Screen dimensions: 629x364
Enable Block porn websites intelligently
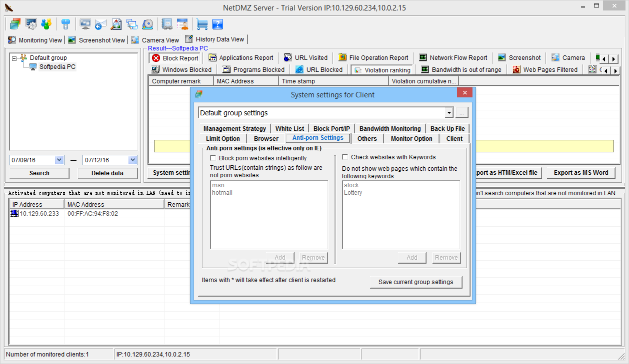213,158
